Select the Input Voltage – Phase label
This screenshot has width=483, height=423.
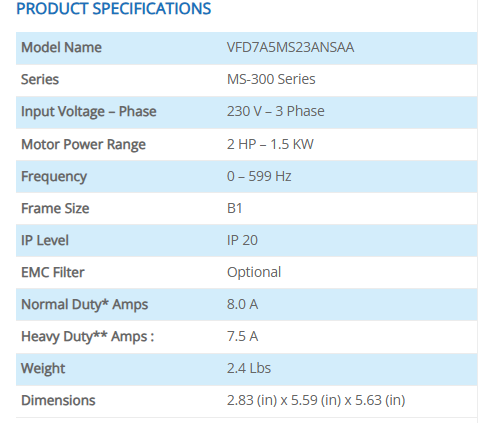click(x=89, y=112)
